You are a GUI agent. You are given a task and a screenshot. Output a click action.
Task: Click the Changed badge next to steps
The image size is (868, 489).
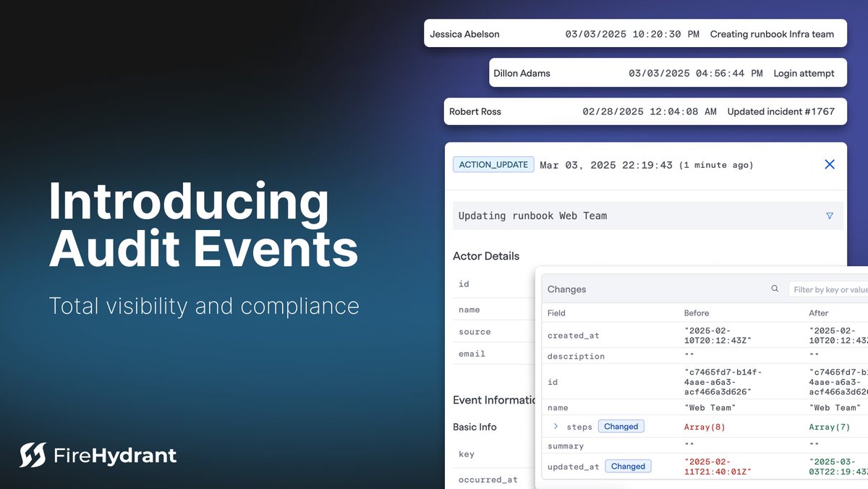pos(621,427)
